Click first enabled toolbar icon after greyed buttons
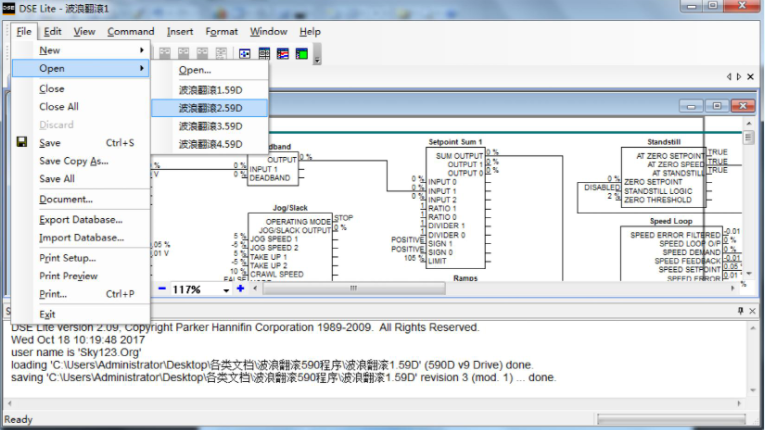 coord(243,52)
